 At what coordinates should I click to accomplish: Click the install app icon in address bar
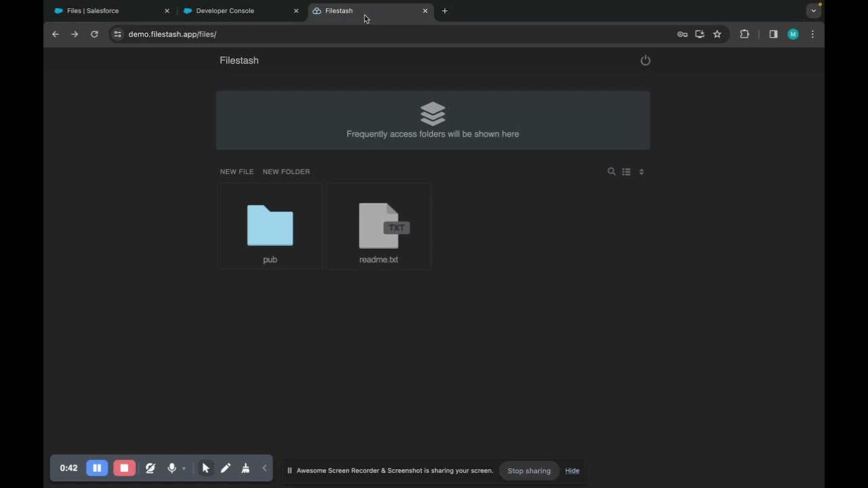[700, 34]
